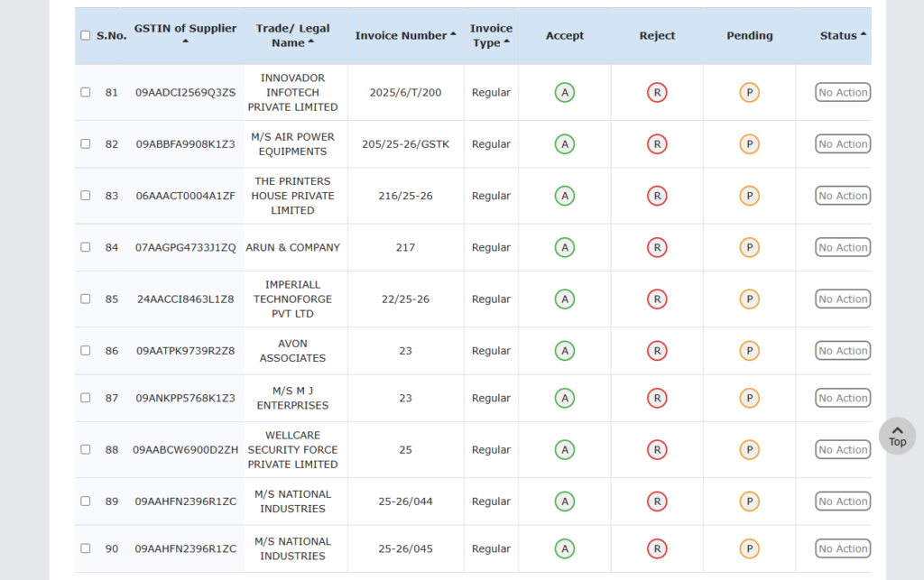Click the No Action status for row 86
This screenshot has height=580, width=924.
(x=843, y=351)
